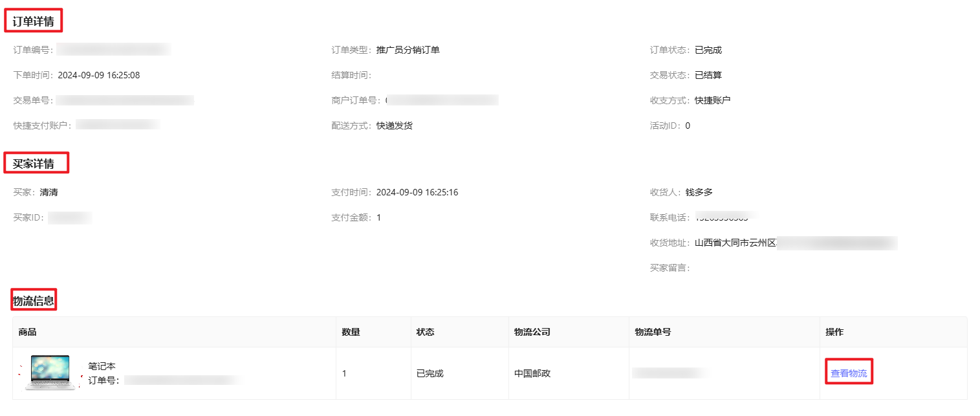Click the 已结算 transaction status value
This screenshot has width=980, height=416.
(708, 75)
